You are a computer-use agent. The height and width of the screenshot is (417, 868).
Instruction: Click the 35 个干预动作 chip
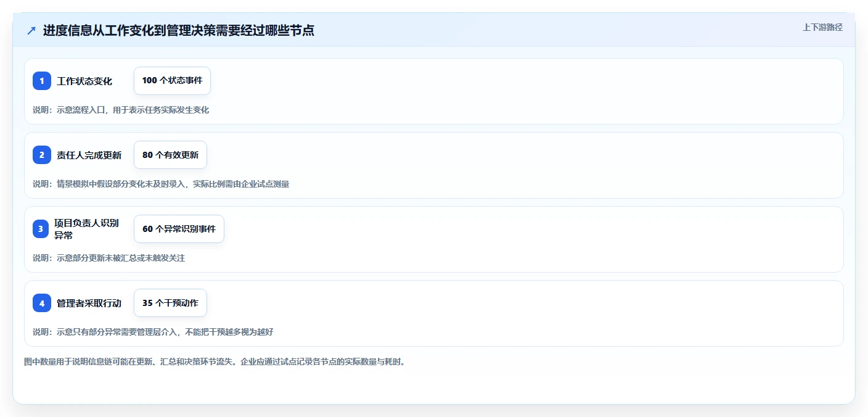click(x=170, y=303)
